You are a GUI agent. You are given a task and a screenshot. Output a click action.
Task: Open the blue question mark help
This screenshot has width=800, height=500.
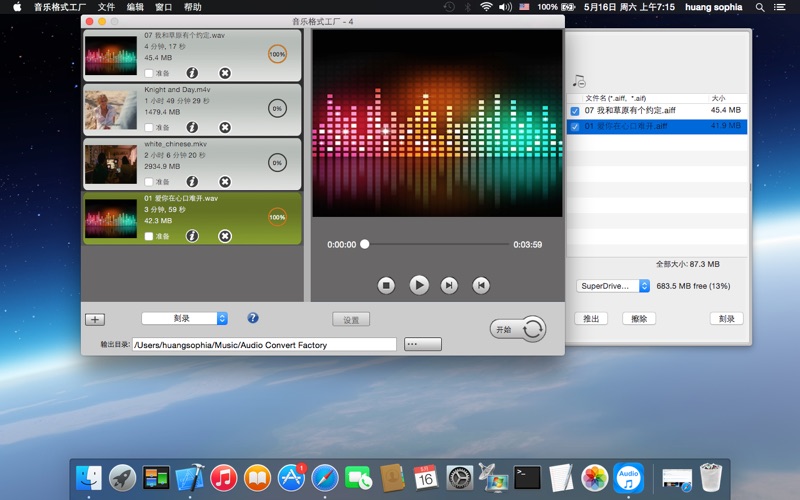click(x=252, y=318)
